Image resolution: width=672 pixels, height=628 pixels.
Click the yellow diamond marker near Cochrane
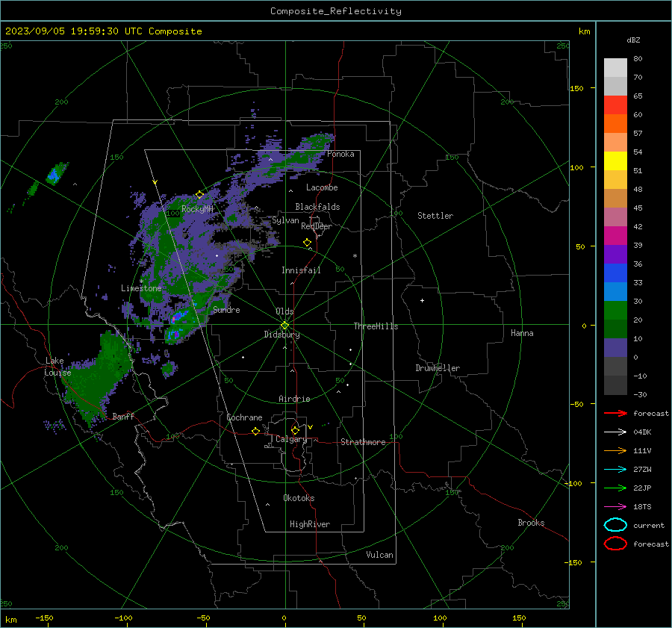pyautogui.click(x=256, y=432)
